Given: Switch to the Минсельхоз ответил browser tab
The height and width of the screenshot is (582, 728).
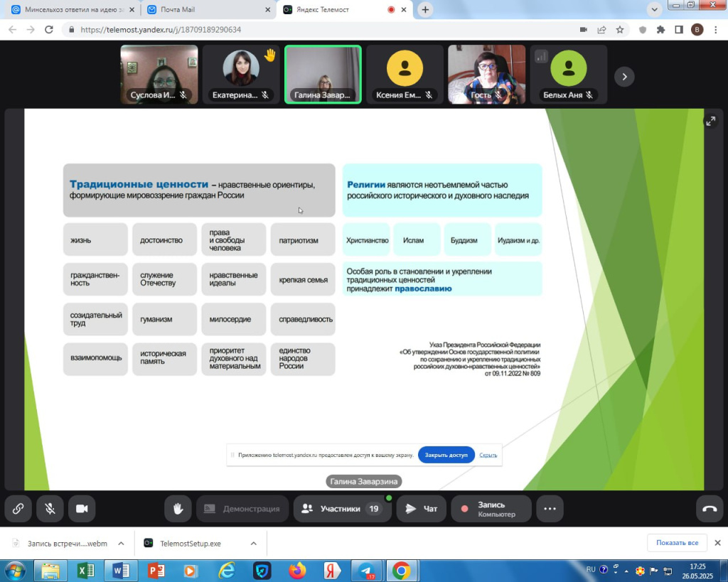Looking at the screenshot, I should (73, 10).
